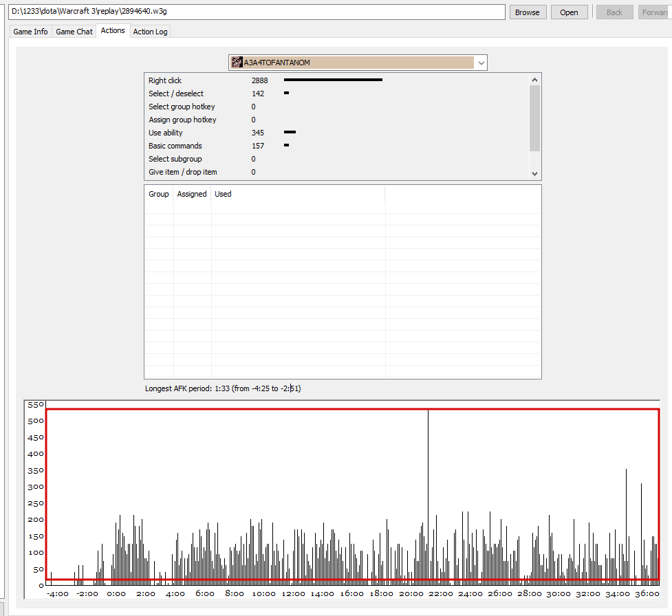
Task: Click the 345 use ability count
Action: coord(257,133)
